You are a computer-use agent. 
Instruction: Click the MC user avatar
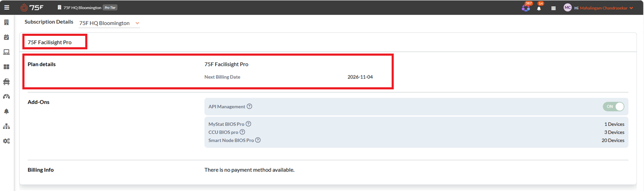(568, 8)
